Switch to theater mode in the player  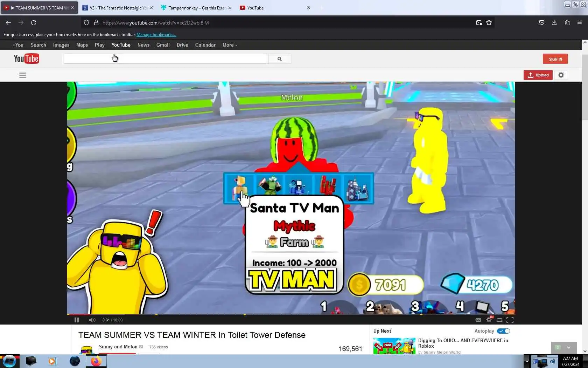click(499, 320)
